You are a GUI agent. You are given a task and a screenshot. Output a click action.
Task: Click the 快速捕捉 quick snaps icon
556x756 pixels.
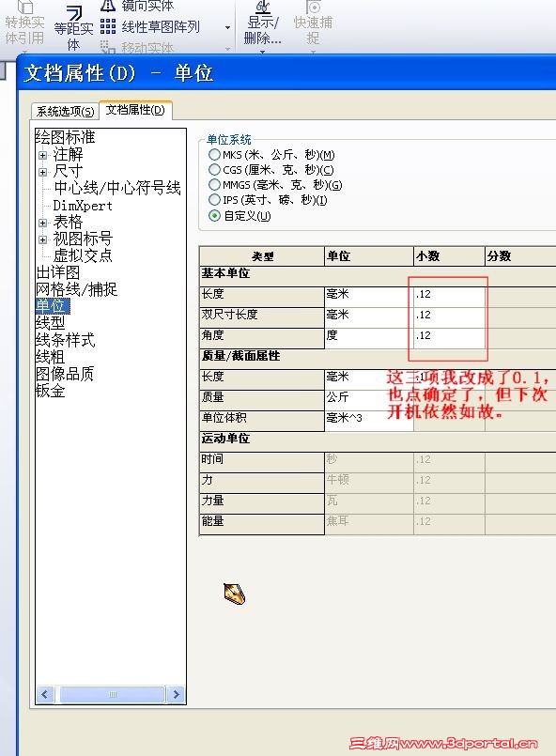click(x=313, y=7)
